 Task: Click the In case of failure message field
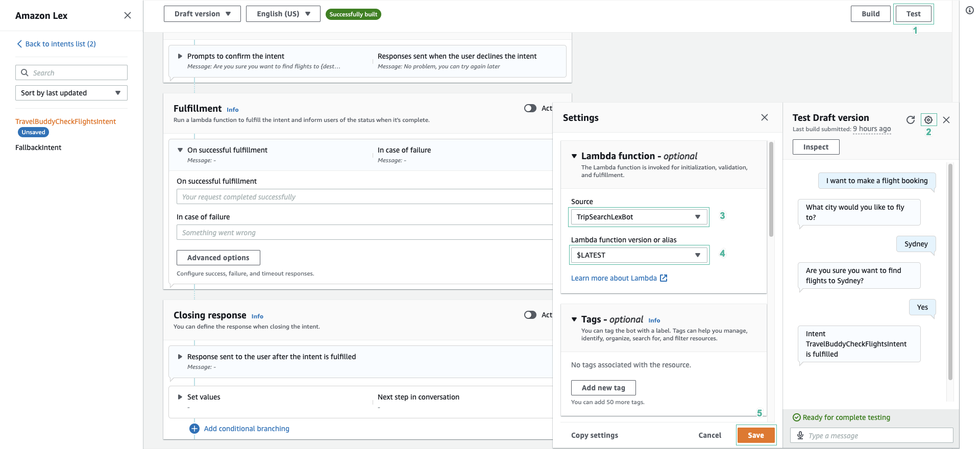point(364,233)
